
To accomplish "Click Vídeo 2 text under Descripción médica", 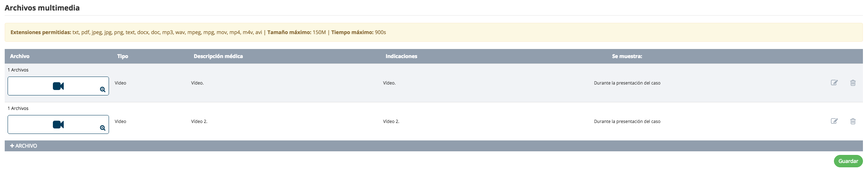I will coord(199,122).
